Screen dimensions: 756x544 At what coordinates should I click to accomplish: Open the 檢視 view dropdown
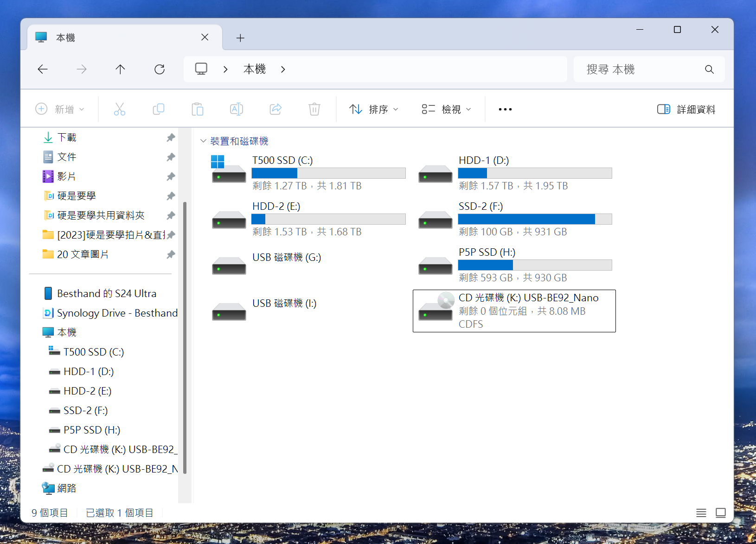446,109
